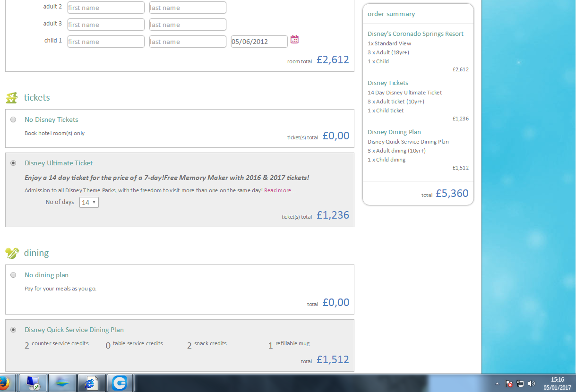576x392 pixels.
Task: Open the blue G application in taskbar
Action: 120,383
